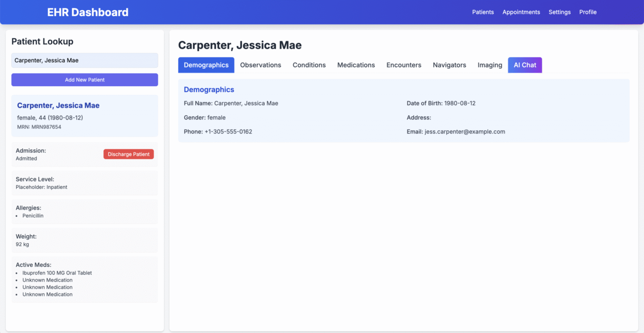Screen dimensions: 644x333
Task: Click the large patient name heading
Action: click(240, 45)
